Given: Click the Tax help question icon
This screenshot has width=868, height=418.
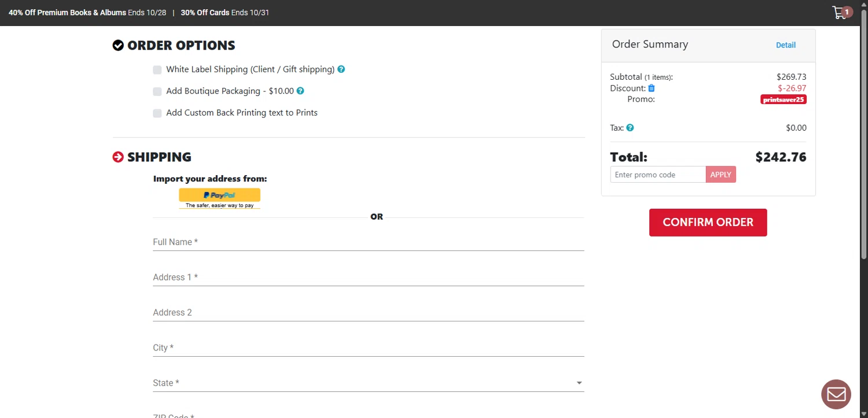Looking at the screenshot, I should (x=630, y=128).
